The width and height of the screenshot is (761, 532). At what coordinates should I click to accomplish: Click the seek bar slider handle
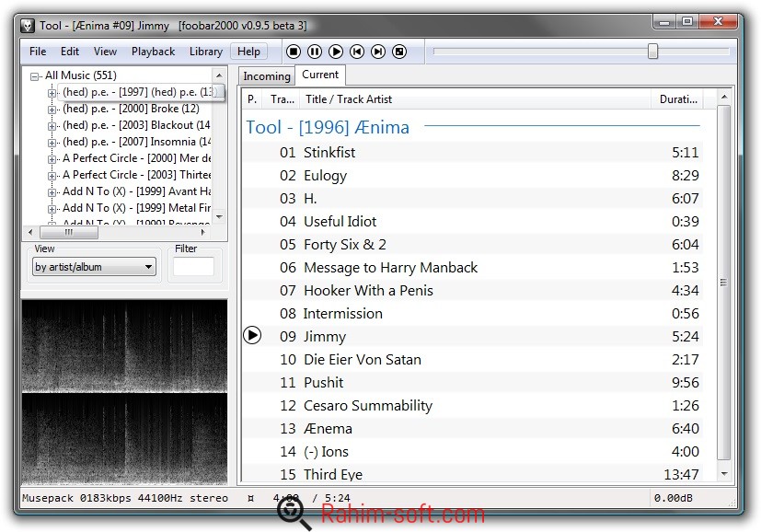click(652, 51)
